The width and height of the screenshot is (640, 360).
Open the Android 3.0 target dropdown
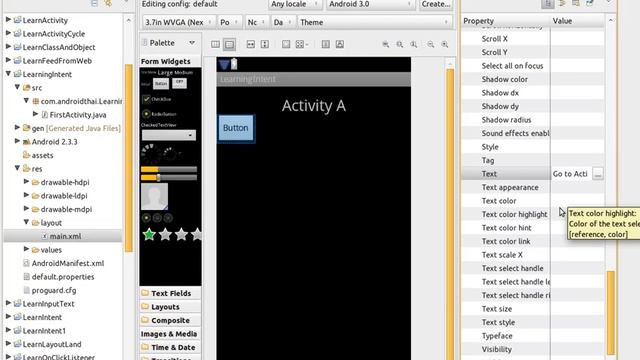[370, 4]
